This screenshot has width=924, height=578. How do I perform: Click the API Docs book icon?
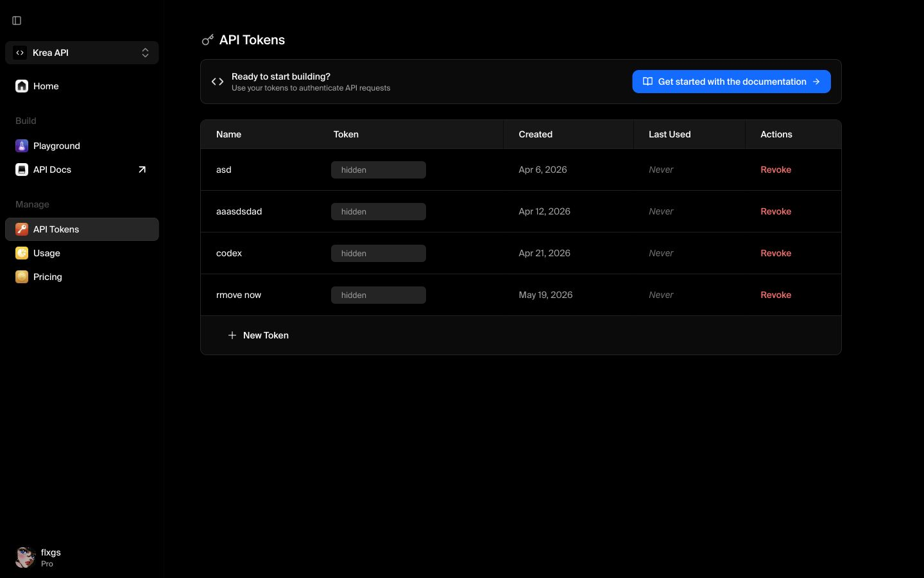click(x=22, y=170)
